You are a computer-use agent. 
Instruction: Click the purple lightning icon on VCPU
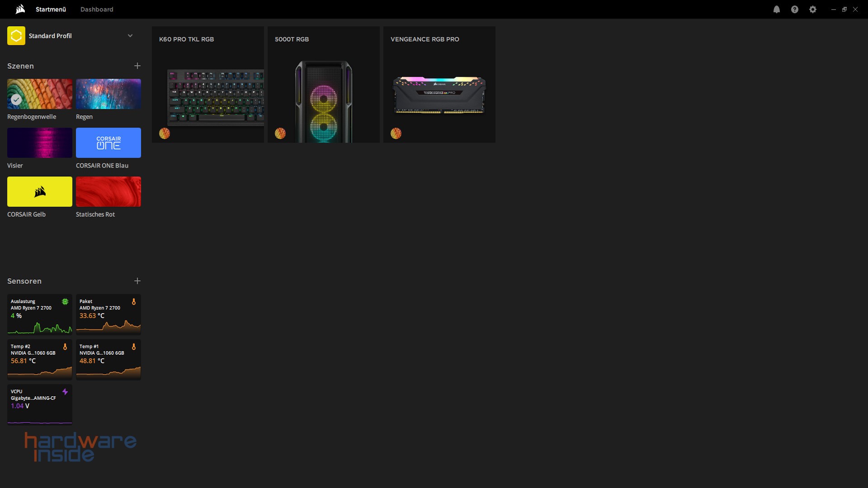(65, 392)
